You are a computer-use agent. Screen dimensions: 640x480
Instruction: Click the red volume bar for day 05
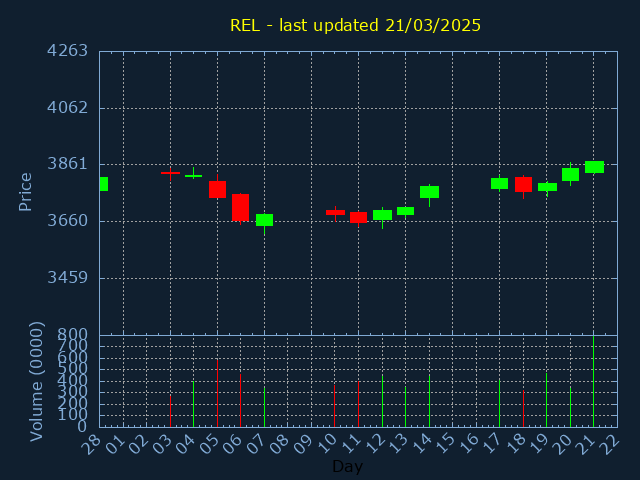(217, 393)
